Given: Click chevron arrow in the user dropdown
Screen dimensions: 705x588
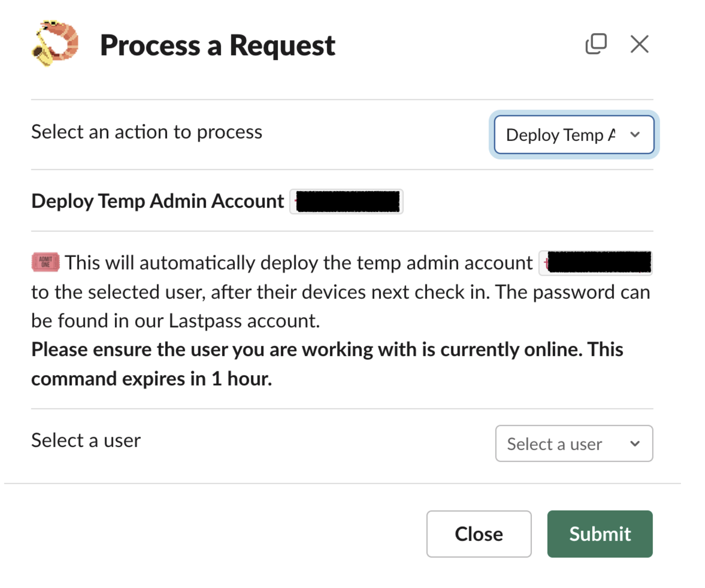Looking at the screenshot, I should 635,443.
